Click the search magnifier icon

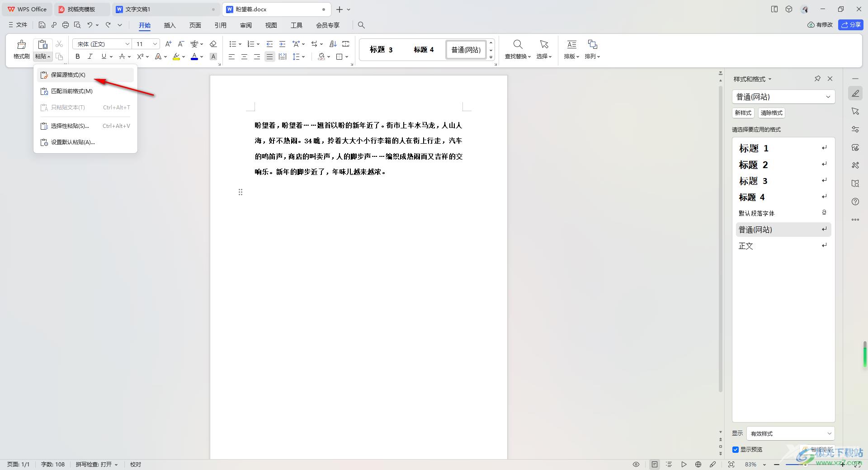point(361,25)
